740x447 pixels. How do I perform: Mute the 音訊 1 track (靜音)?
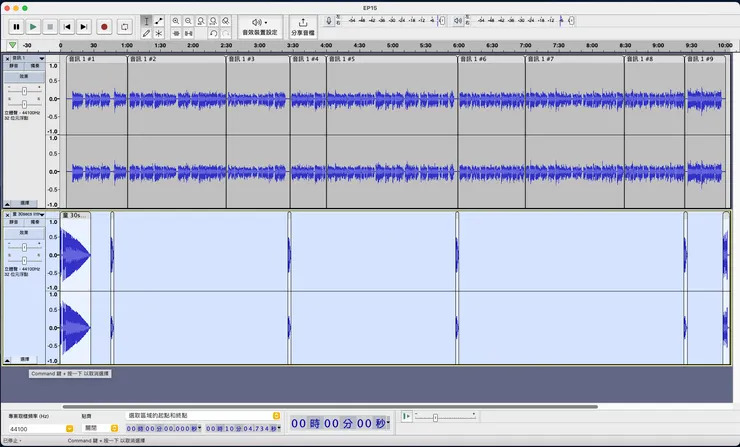pos(14,66)
